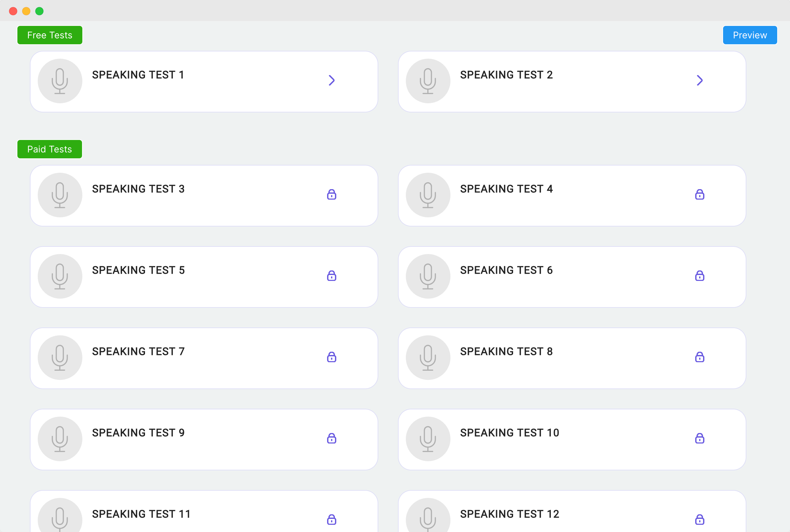The image size is (790, 532).
Task: Open the Speaking Test 2 title
Action: point(506,75)
